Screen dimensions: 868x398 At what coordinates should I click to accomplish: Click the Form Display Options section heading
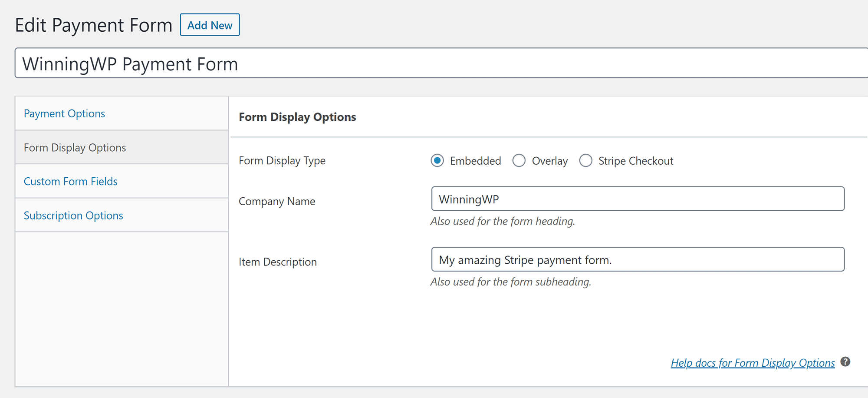tap(297, 117)
